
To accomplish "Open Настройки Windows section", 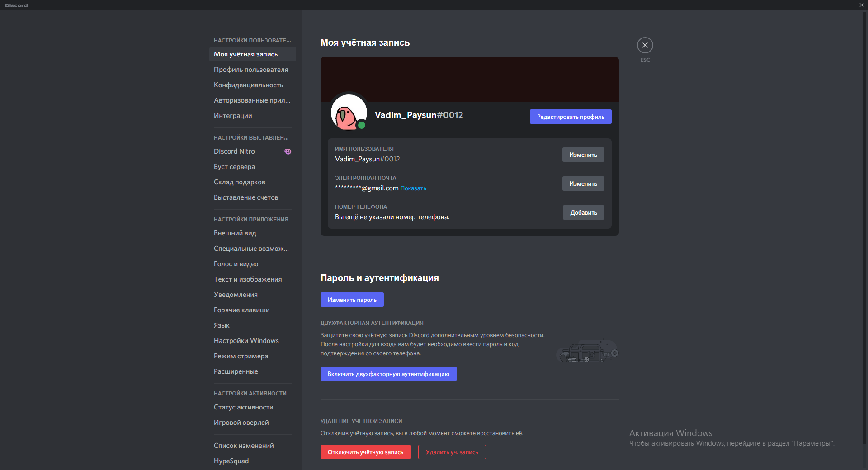I will point(252,341).
